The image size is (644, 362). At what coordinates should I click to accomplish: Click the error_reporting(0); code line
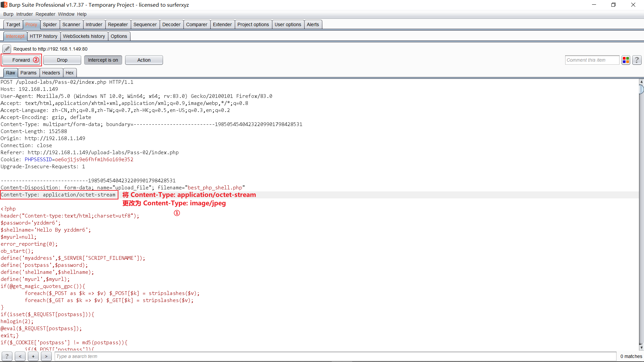coord(29,244)
